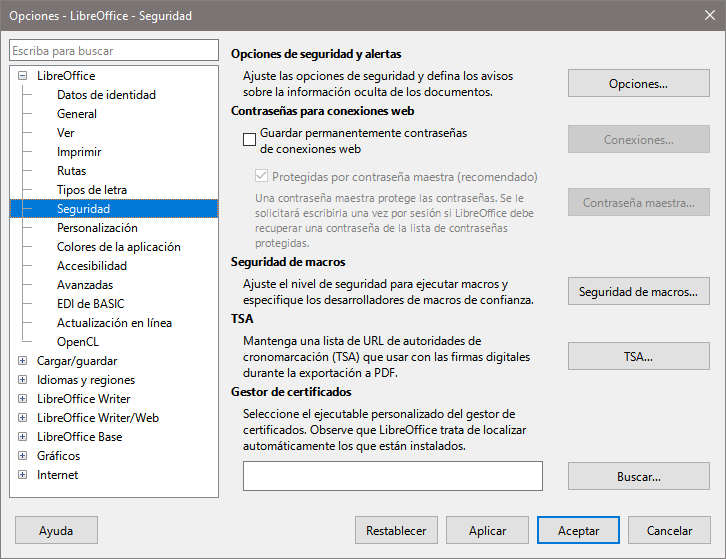
Task: Expand the Cargar/guardar node
Action: point(22,361)
